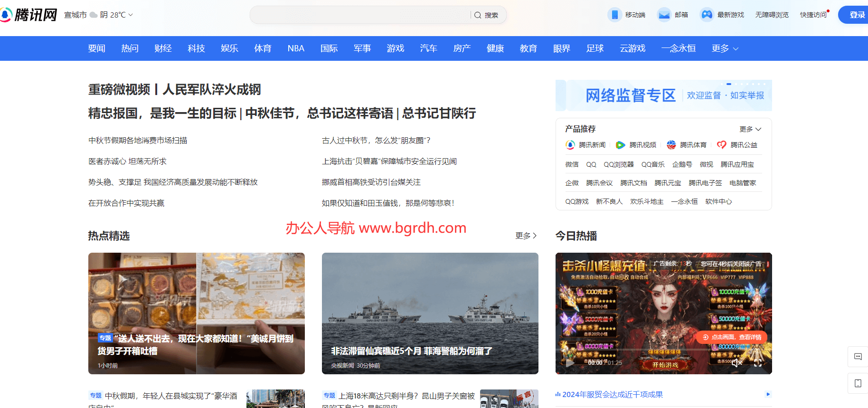The width and height of the screenshot is (868, 408).
Task: Expand 更多 in the 产品推荐 panel
Action: coord(750,129)
